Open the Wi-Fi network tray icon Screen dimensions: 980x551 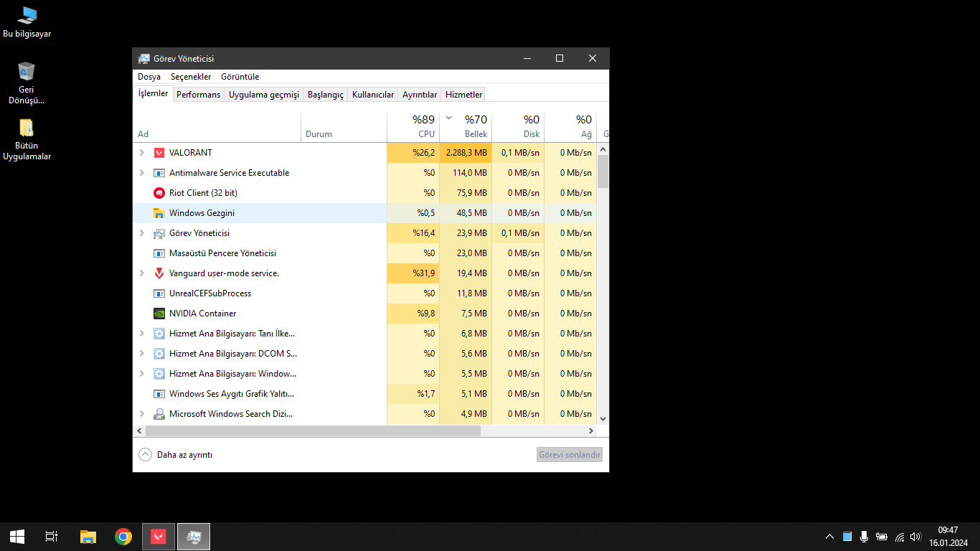899,537
